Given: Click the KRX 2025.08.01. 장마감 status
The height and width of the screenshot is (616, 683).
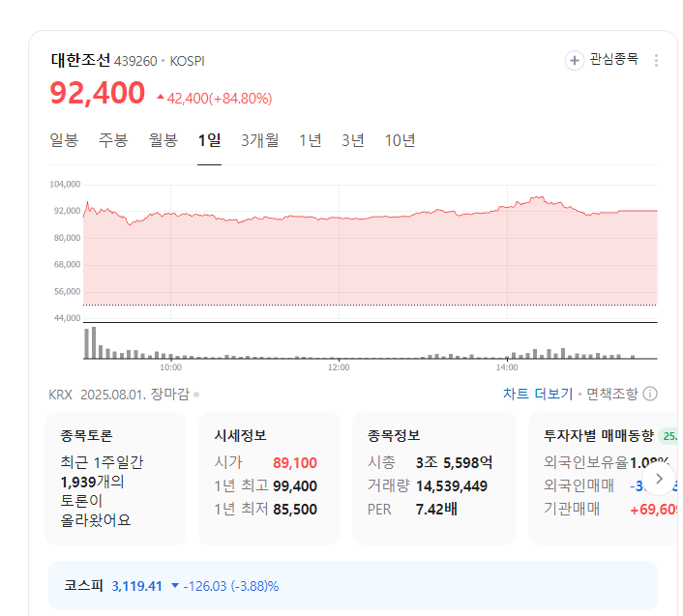Looking at the screenshot, I should click(119, 395).
